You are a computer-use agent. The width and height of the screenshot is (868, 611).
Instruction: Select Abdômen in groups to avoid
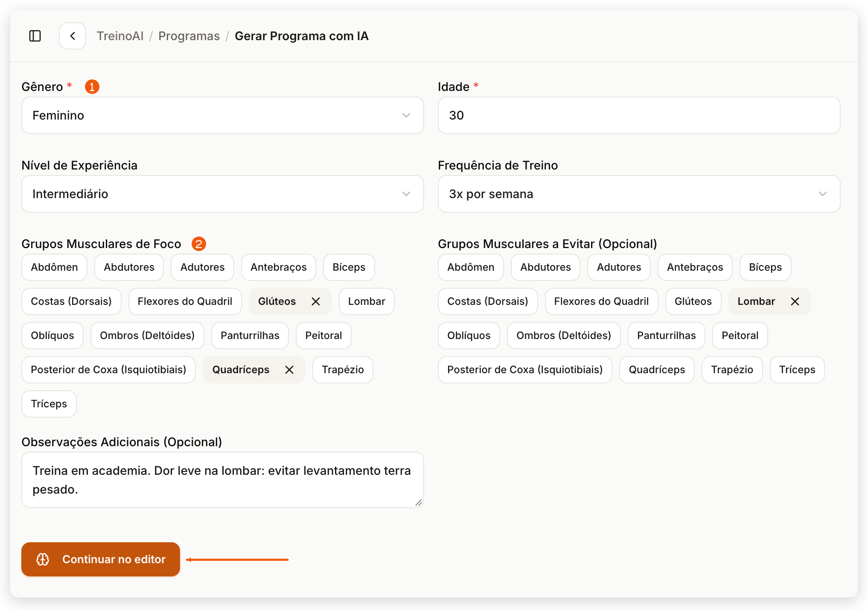pyautogui.click(x=471, y=267)
